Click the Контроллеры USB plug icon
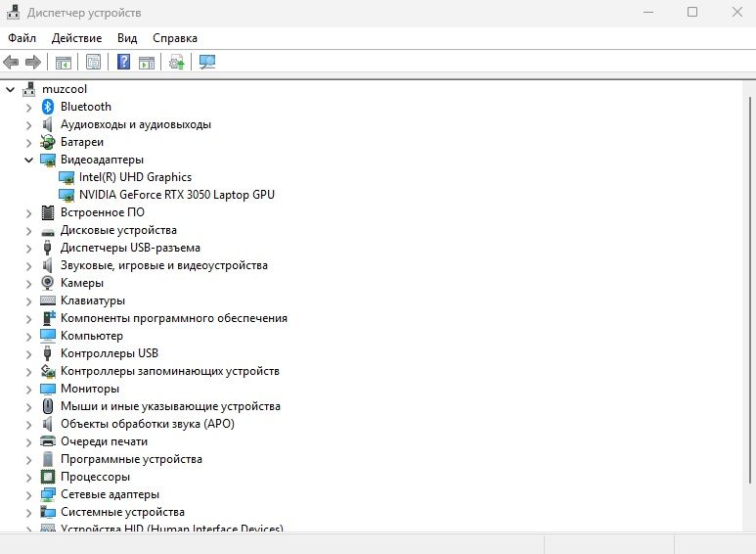 tap(47, 353)
